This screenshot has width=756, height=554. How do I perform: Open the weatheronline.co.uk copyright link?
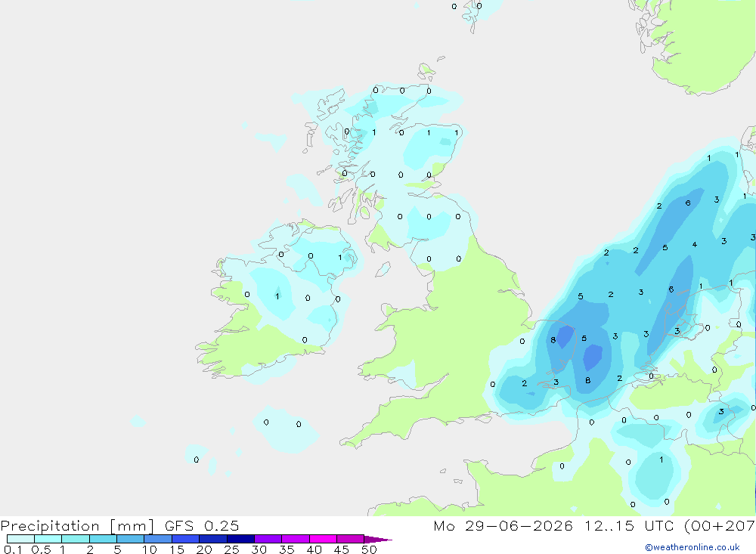click(692, 547)
